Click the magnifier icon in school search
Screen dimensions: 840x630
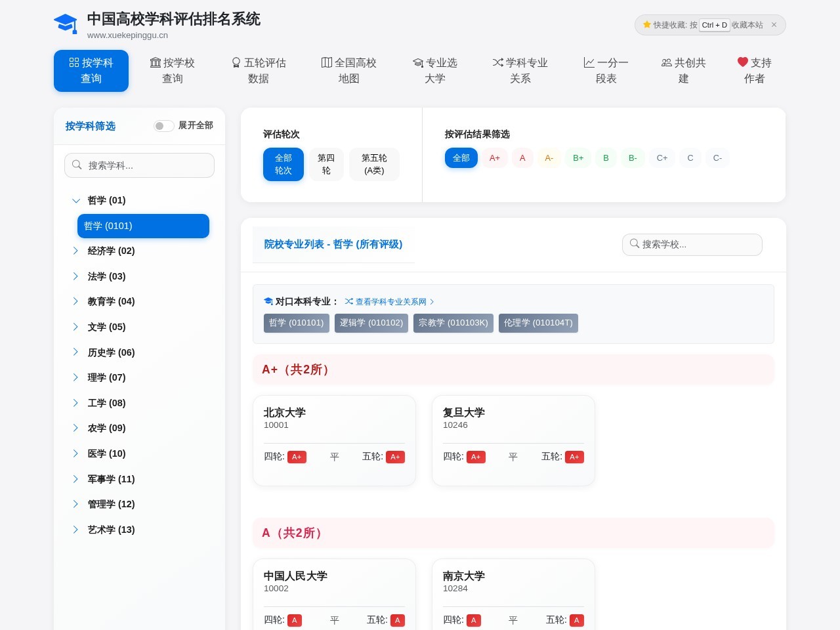coord(635,243)
